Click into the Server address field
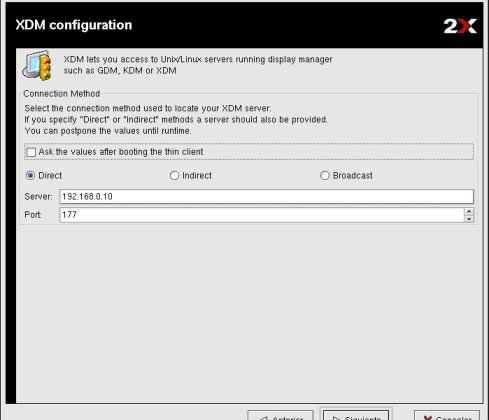Image resolution: width=489 pixels, height=420 pixels. (266, 196)
